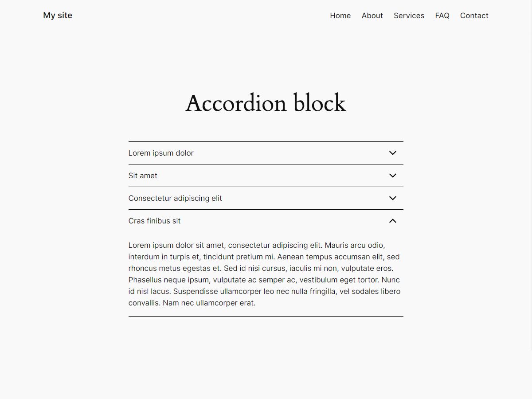Open the About page
This screenshot has height=399, width=532.
click(372, 16)
